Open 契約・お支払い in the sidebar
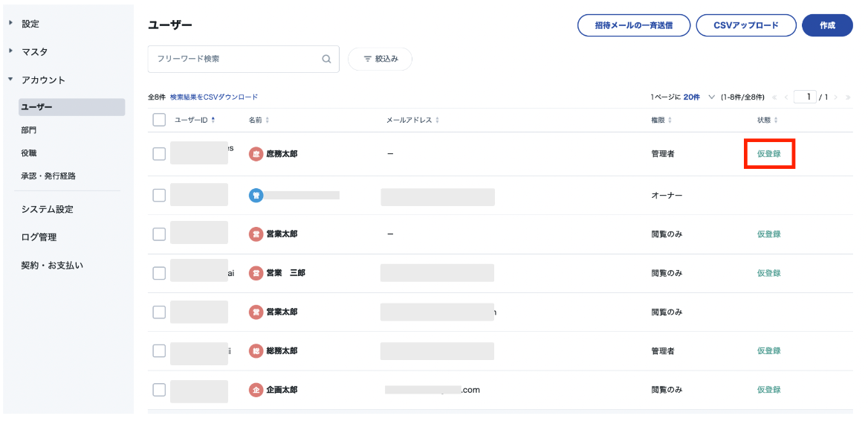This screenshot has width=868, height=427. pos(52,266)
